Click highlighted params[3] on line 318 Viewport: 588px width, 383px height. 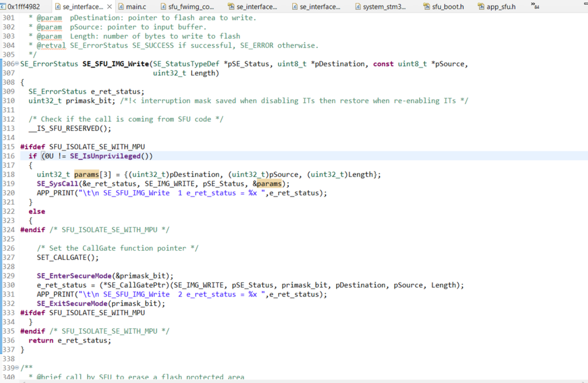[92, 175]
